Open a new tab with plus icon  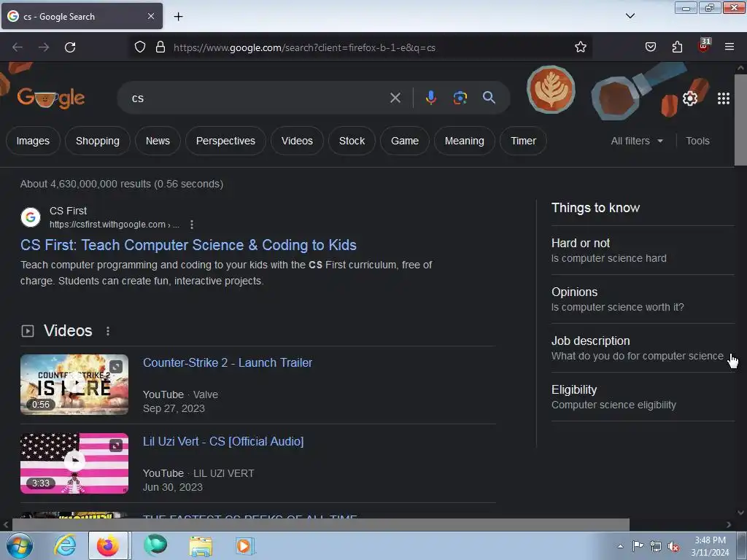pyautogui.click(x=178, y=17)
